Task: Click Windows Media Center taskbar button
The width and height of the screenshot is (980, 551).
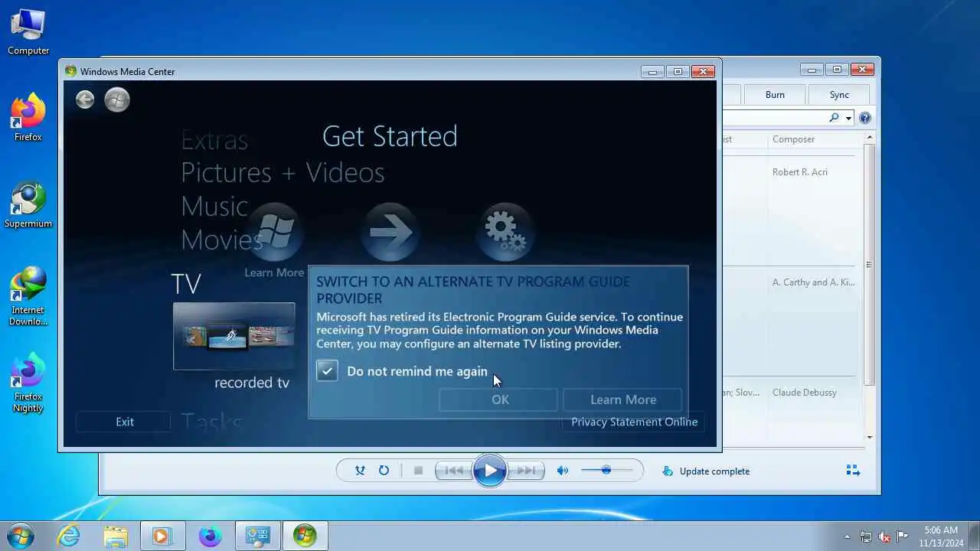Action: (305, 536)
